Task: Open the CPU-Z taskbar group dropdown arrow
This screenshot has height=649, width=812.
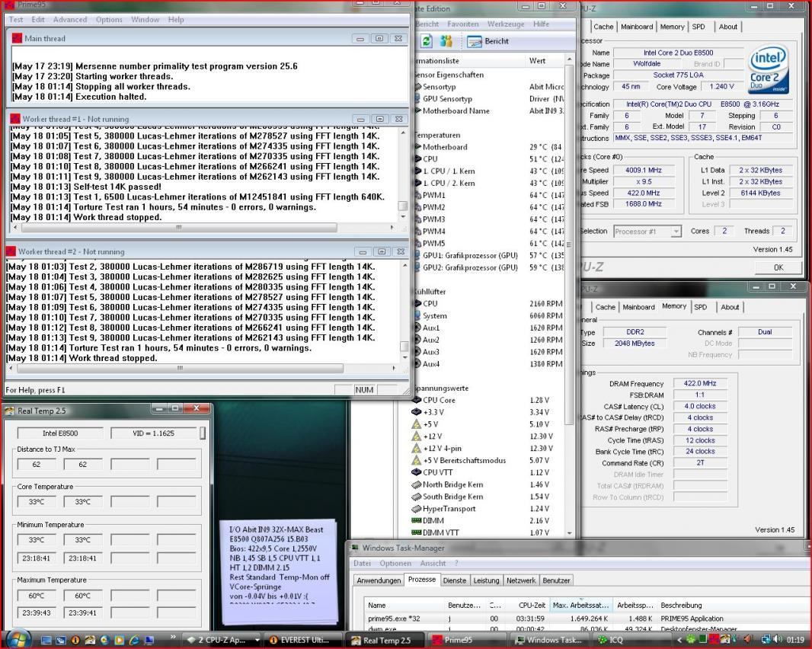Action: pyautogui.click(x=257, y=640)
